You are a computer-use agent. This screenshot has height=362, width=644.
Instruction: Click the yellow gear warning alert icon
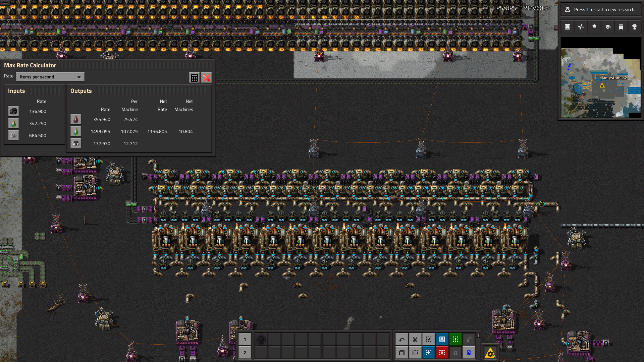(490, 353)
